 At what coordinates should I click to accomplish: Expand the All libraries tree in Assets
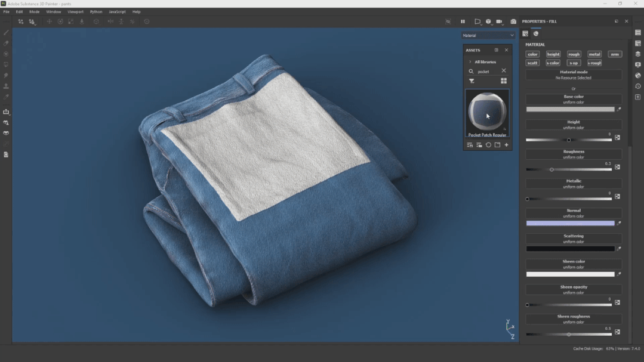pos(470,62)
